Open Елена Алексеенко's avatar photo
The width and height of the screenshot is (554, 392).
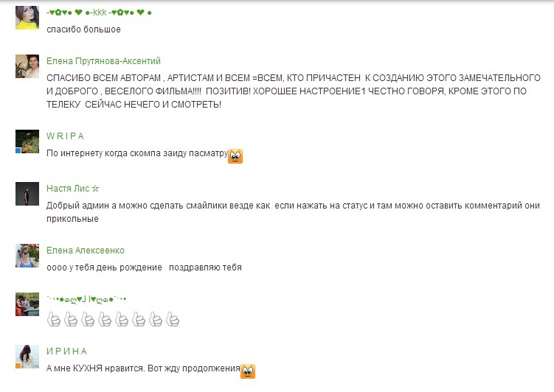click(27, 256)
